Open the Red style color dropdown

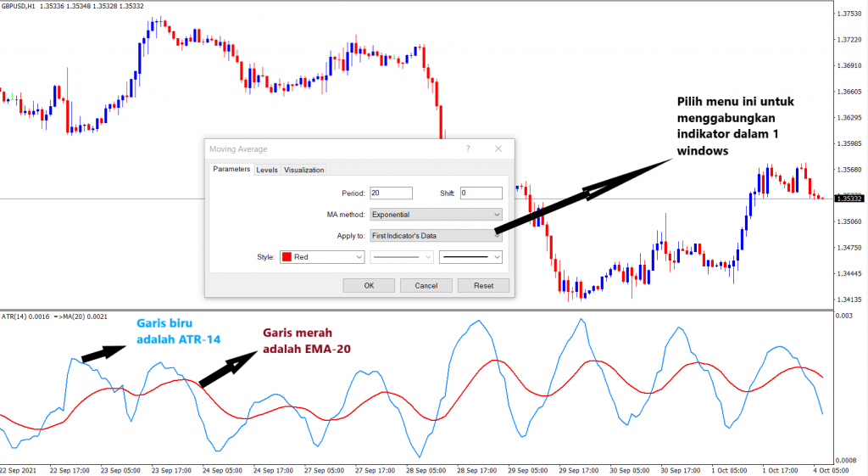tap(322, 257)
